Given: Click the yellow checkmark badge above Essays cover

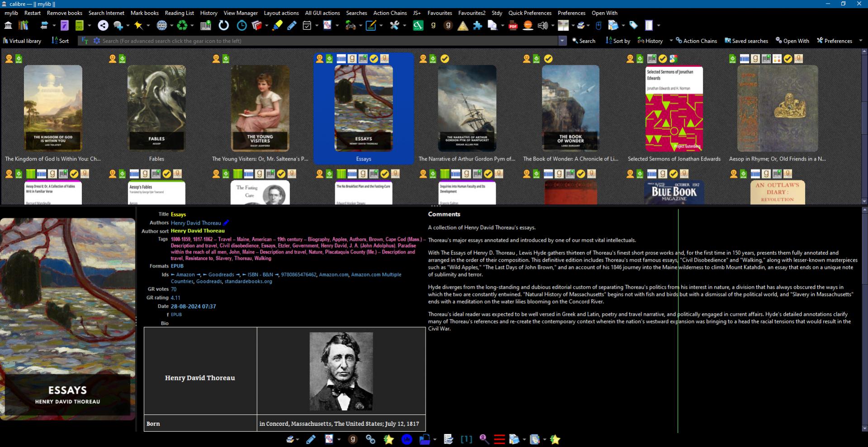Looking at the screenshot, I should pyautogui.click(x=374, y=58).
